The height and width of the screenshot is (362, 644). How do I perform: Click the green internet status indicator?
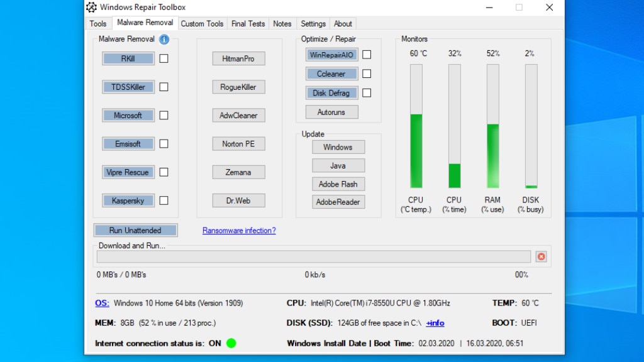(x=231, y=343)
